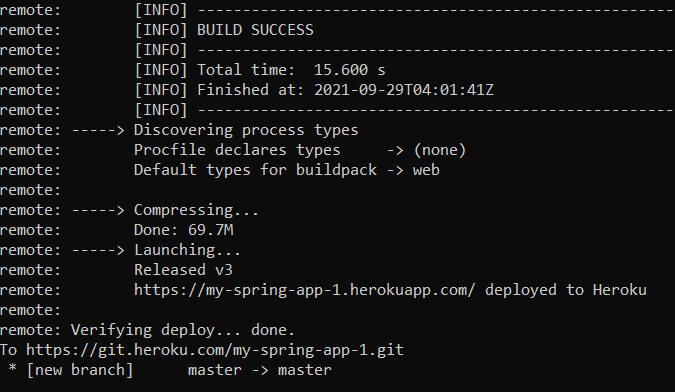Open the https://git.heroku.com/my-spring-app-1.git URL
Screen dimensions: 675x392
pyautogui.click(x=215, y=350)
